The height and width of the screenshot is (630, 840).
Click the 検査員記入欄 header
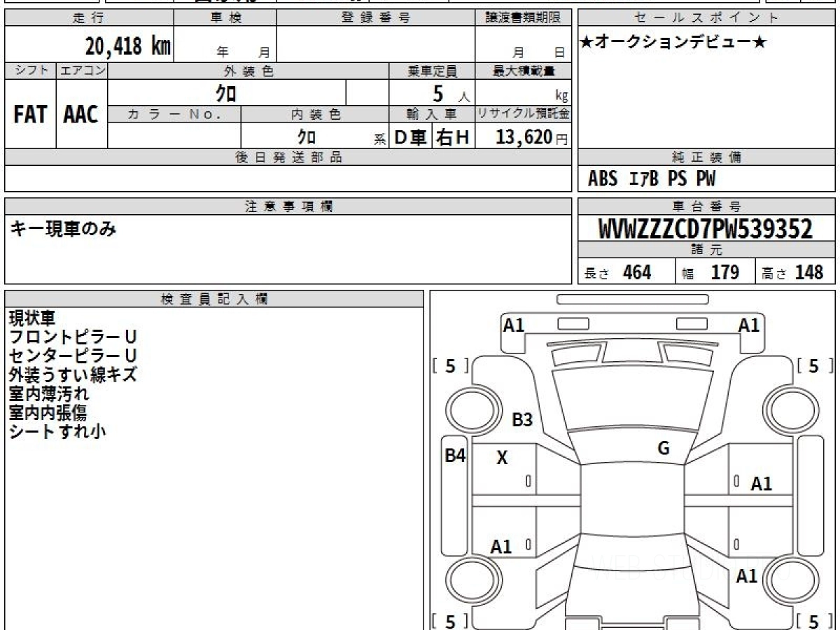coord(214,299)
